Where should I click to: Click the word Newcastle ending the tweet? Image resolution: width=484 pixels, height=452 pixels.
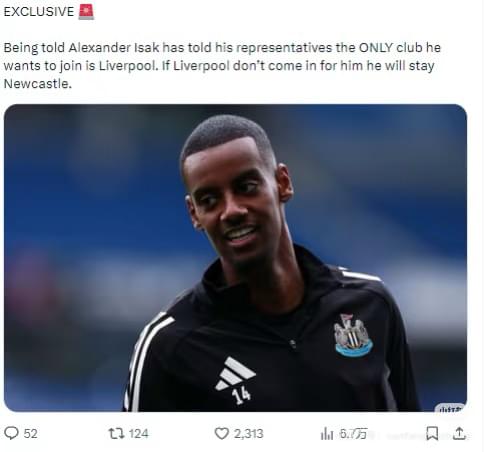(37, 84)
